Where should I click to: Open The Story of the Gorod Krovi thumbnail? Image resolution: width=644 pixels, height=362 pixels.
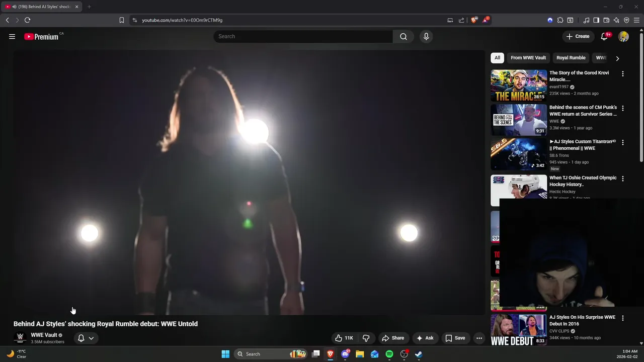point(519,85)
